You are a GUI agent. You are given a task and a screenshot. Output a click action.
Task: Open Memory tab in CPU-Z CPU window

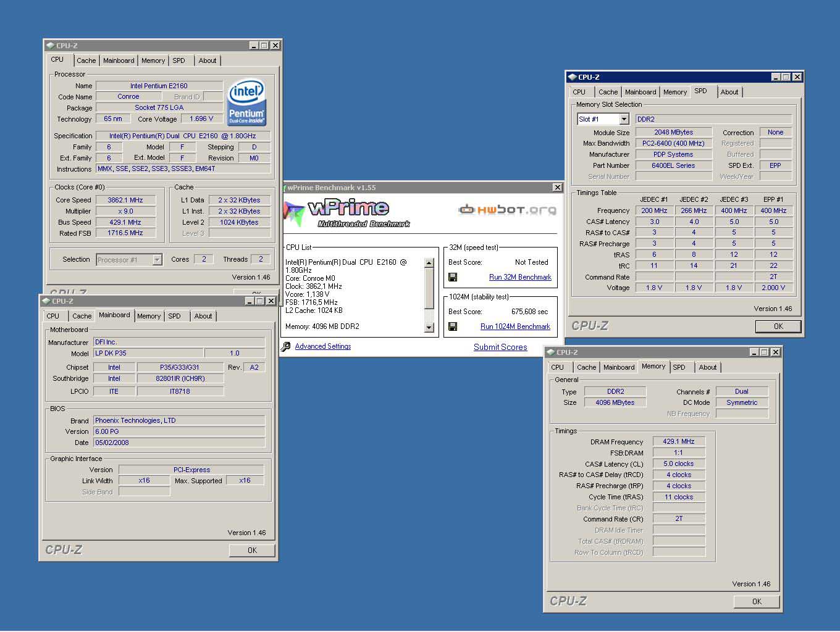[x=153, y=60]
